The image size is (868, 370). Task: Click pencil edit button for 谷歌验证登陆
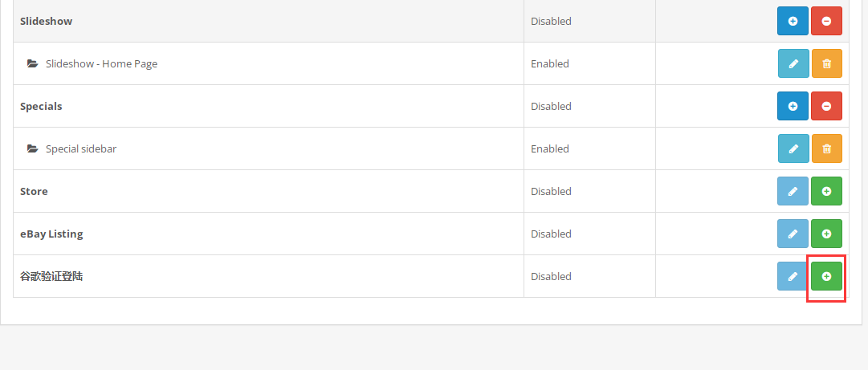[x=793, y=276]
